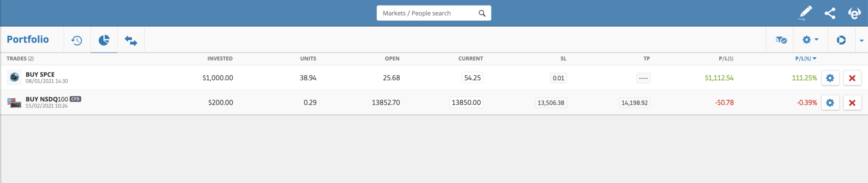Open the portfolio settings gear dropdown
Viewport: 868px width, 183px height.
810,40
